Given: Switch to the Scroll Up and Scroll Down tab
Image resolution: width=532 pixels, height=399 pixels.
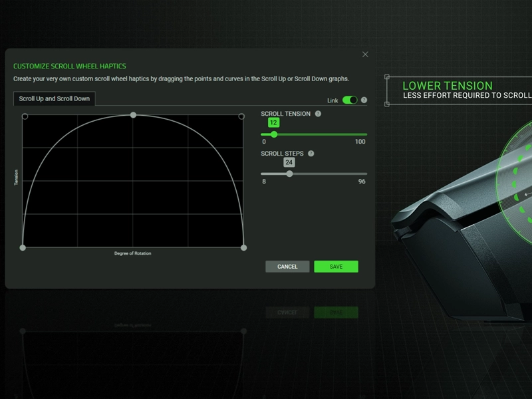Looking at the screenshot, I should point(56,97).
